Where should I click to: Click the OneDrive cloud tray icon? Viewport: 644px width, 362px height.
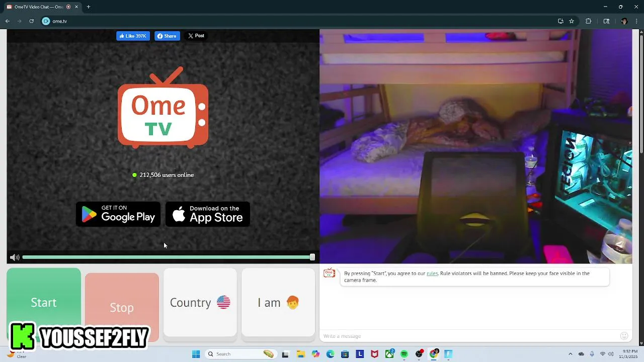[x=581, y=354]
